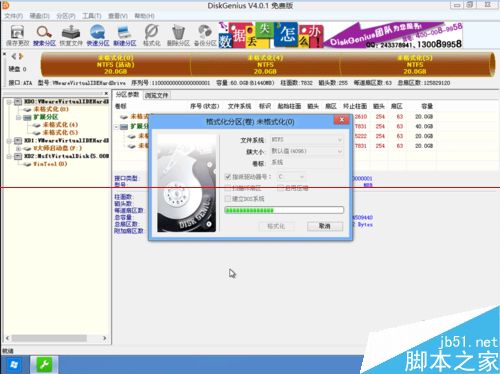Select 未格式化(5) in the disk tree

click(x=60, y=132)
